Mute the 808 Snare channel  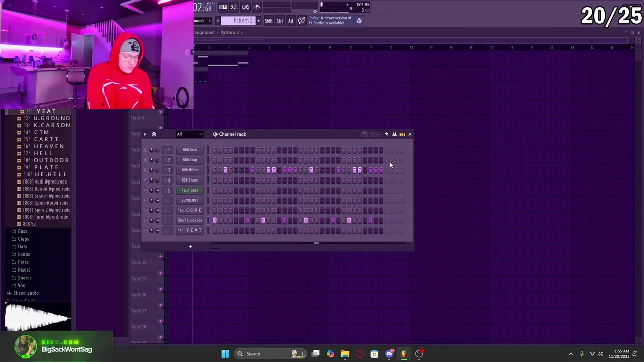[146, 180]
